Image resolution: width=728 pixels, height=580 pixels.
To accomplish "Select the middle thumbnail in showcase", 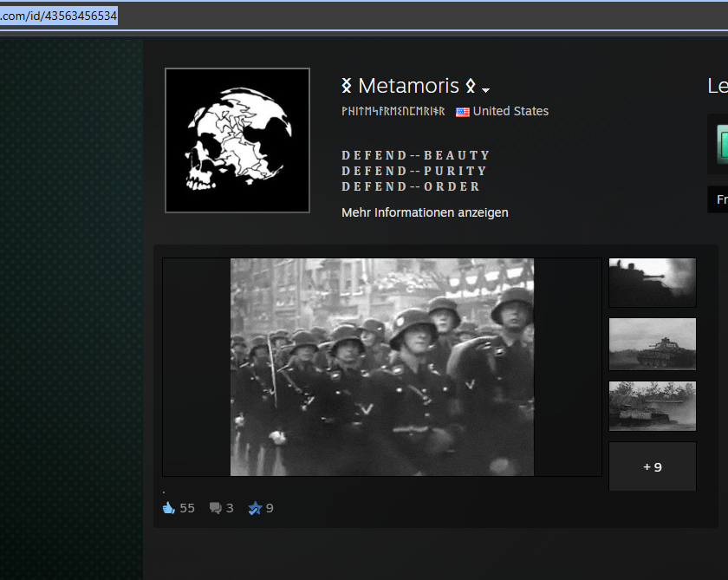I will (x=652, y=344).
